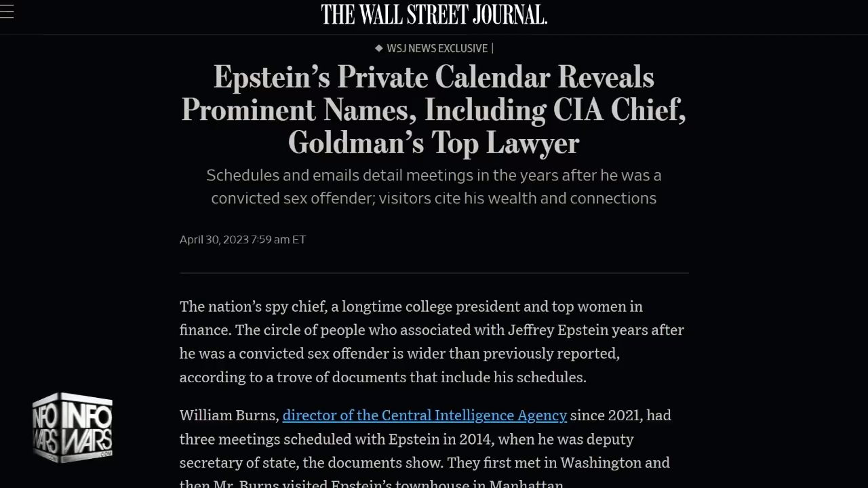Click the headline's first line, "Epstein's Private Calendar Reveals"

coord(434,77)
